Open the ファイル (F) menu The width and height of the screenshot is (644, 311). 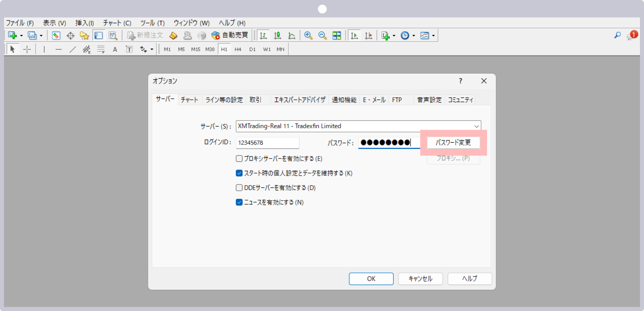click(x=20, y=23)
